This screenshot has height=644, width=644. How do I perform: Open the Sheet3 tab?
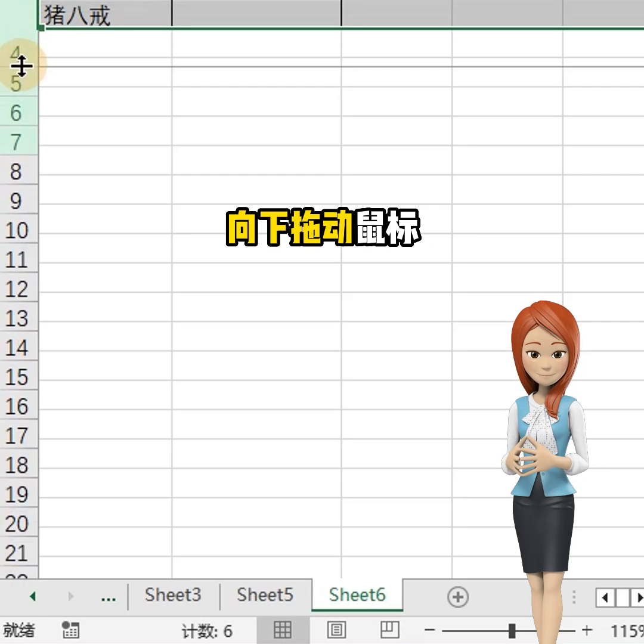173,595
